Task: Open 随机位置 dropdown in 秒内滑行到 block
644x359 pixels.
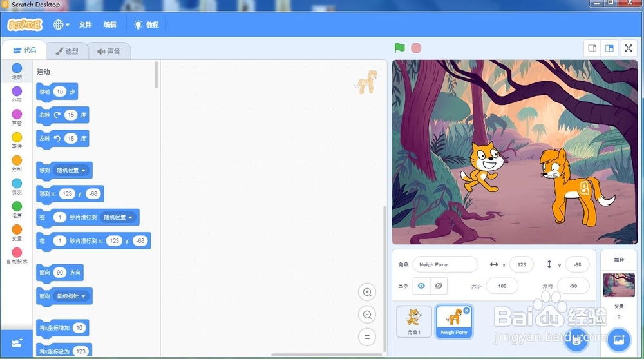Action: [118, 217]
